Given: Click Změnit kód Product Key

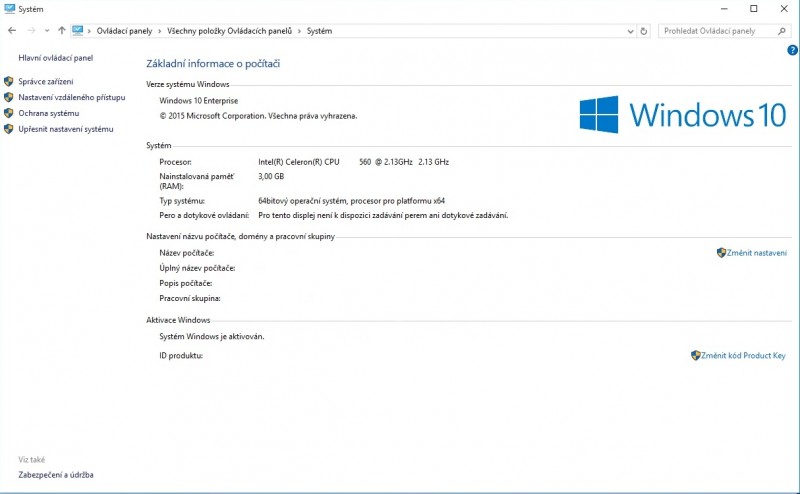Looking at the screenshot, I should [743, 355].
